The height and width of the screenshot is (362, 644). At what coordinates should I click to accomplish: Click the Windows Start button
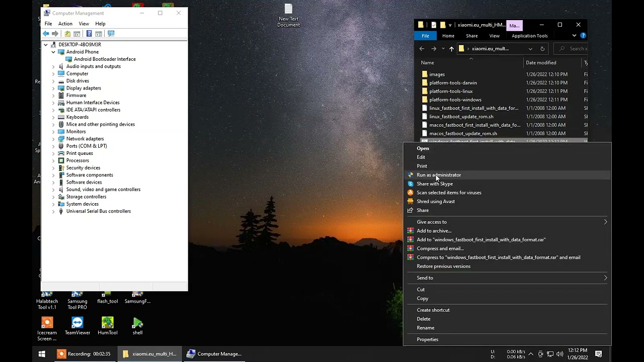42,354
